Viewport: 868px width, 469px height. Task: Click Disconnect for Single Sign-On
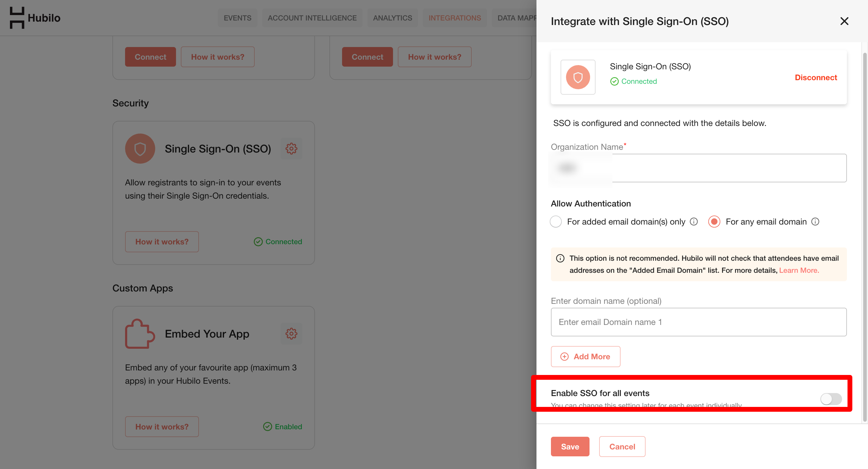[x=816, y=77]
